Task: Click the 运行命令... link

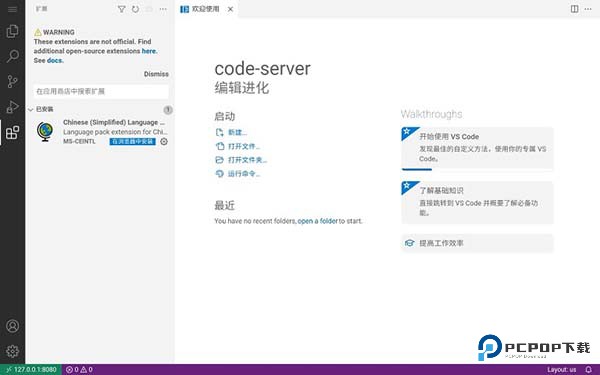Action: point(244,174)
